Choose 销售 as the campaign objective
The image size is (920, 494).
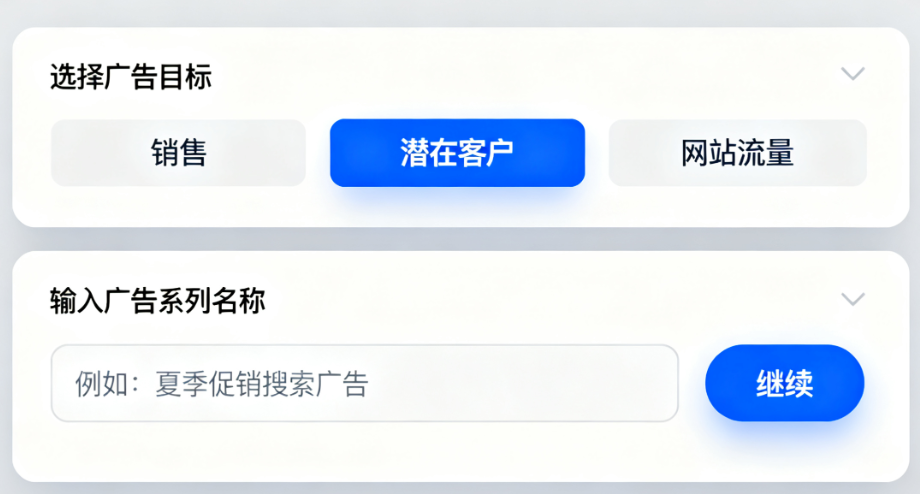pos(178,153)
